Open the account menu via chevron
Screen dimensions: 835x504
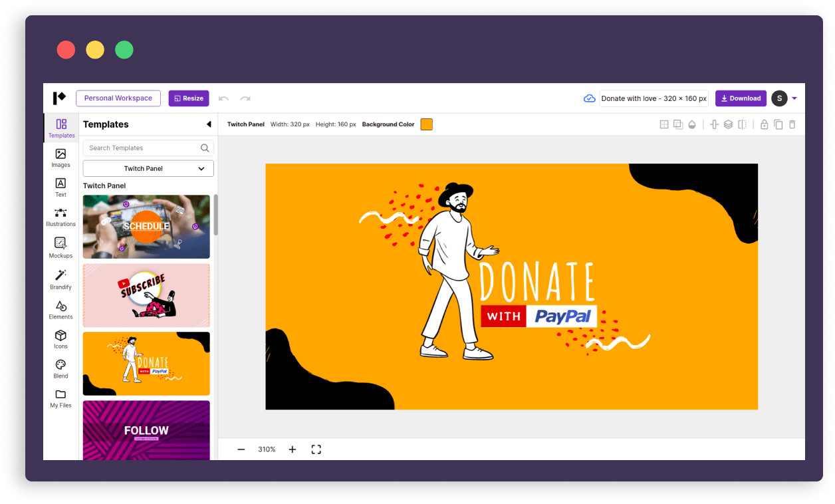794,98
